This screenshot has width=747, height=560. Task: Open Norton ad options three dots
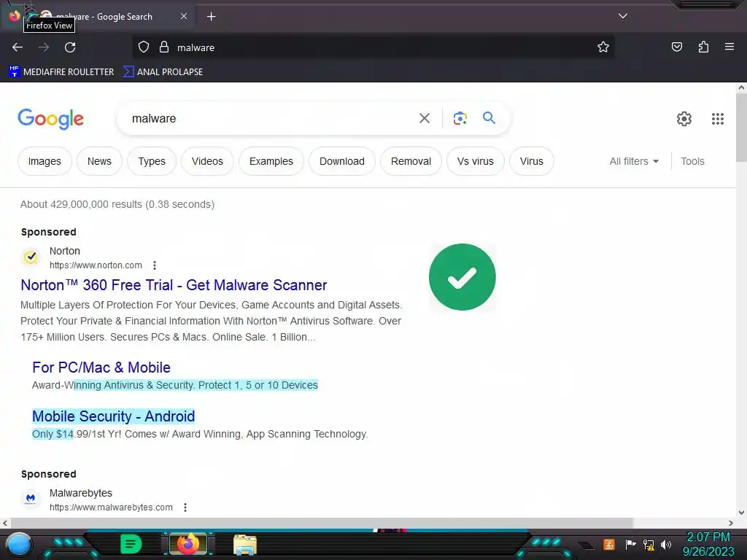coord(155,265)
